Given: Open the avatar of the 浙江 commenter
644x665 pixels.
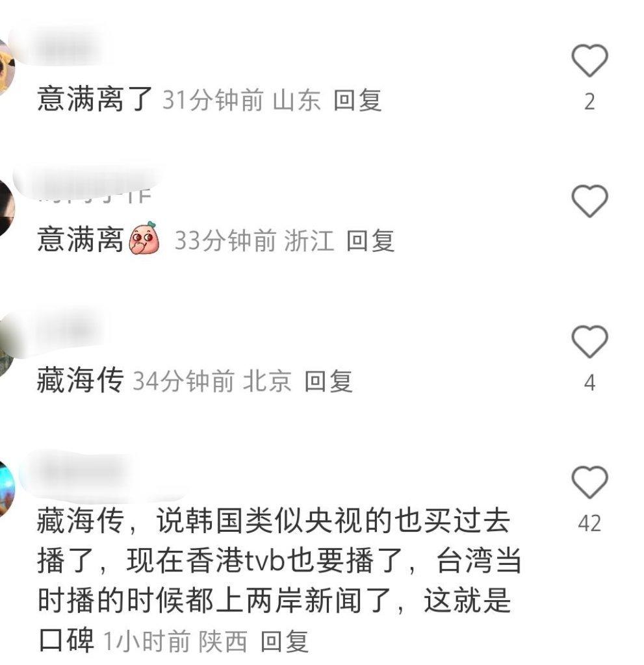Looking at the screenshot, I should (6, 208).
